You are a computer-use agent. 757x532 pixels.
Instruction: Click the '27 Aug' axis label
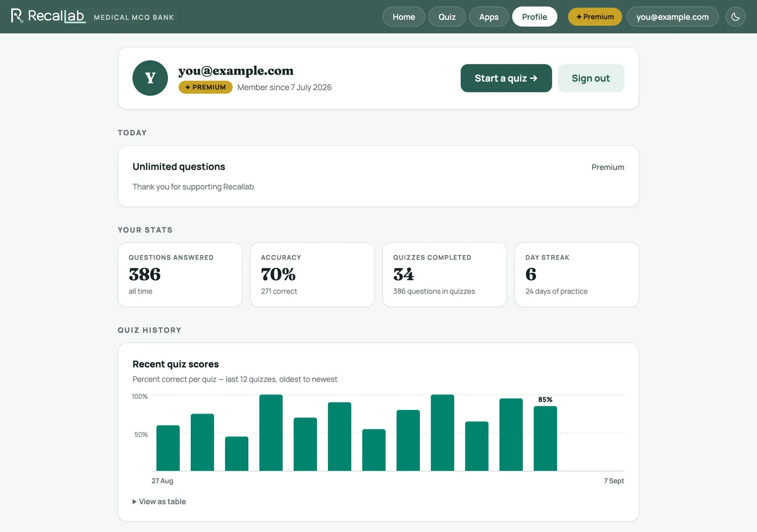tap(163, 481)
